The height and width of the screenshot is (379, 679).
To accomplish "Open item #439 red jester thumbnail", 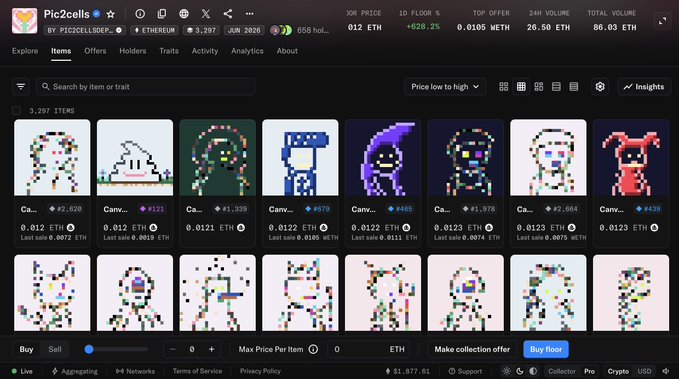I will tap(631, 158).
